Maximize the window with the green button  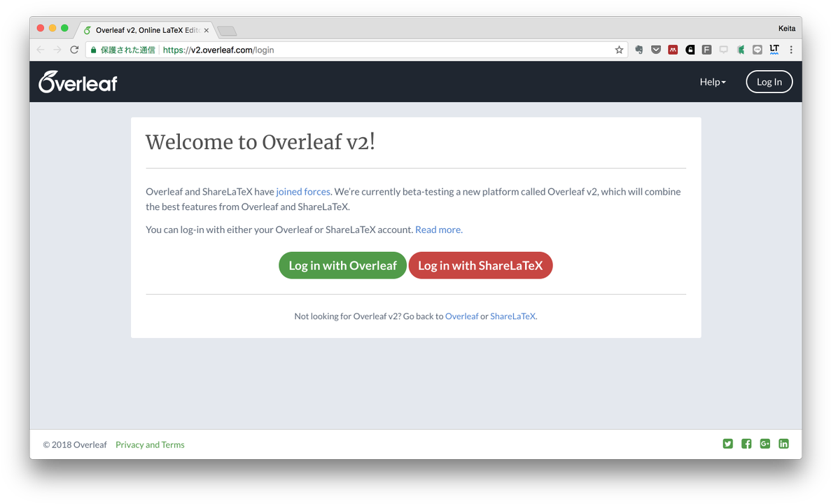tap(64, 28)
